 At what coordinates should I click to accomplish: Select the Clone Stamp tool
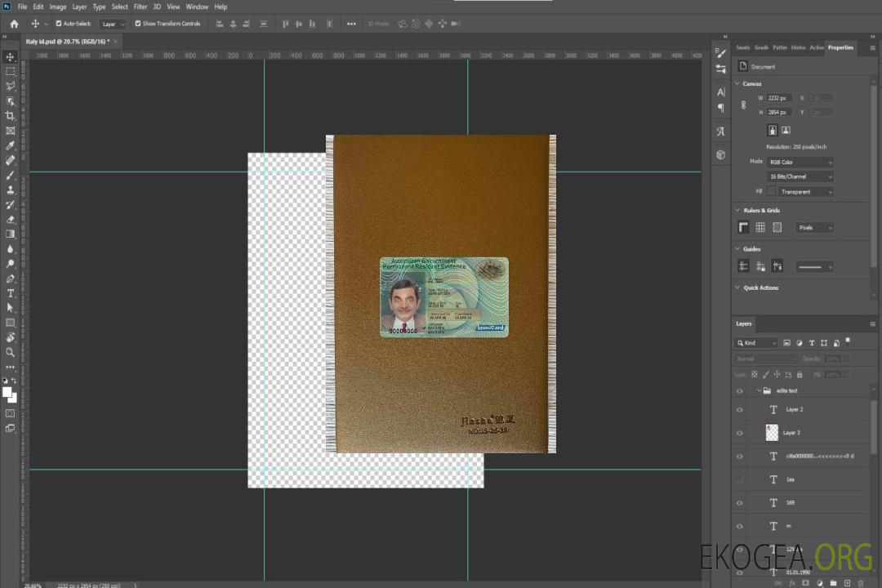(10, 189)
